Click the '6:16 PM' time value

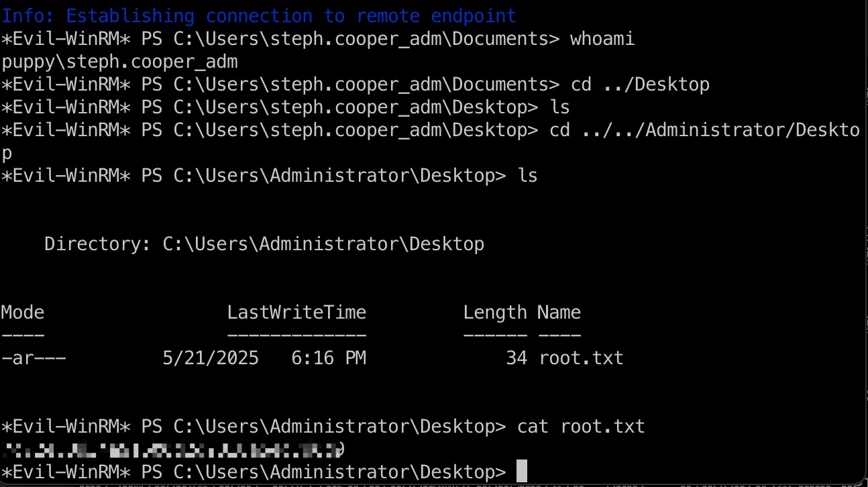(x=329, y=358)
